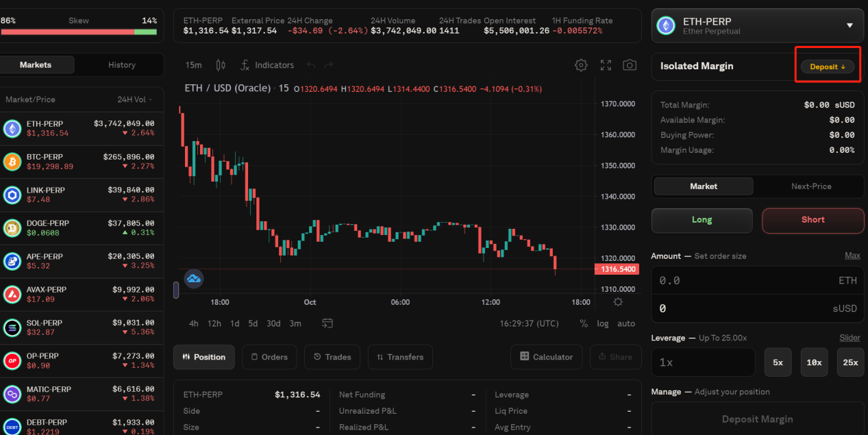Open the 15m timeframe interval dropdown
The image size is (868, 435).
pyautogui.click(x=194, y=65)
